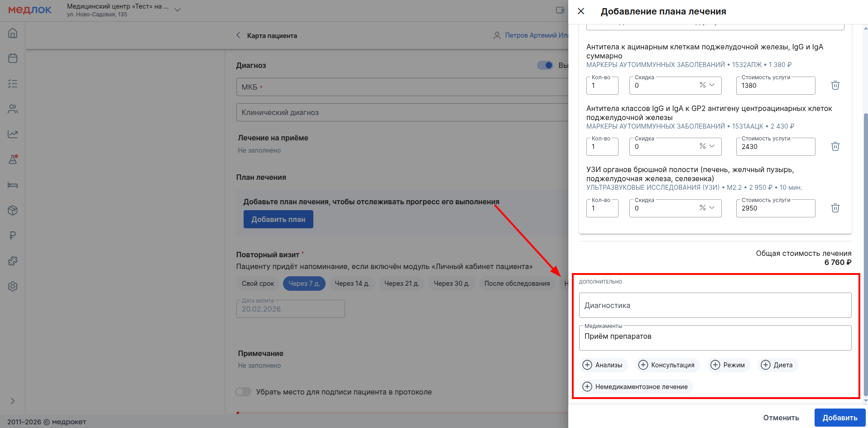
Task: Add the Анализы section chip
Action: coord(603,365)
